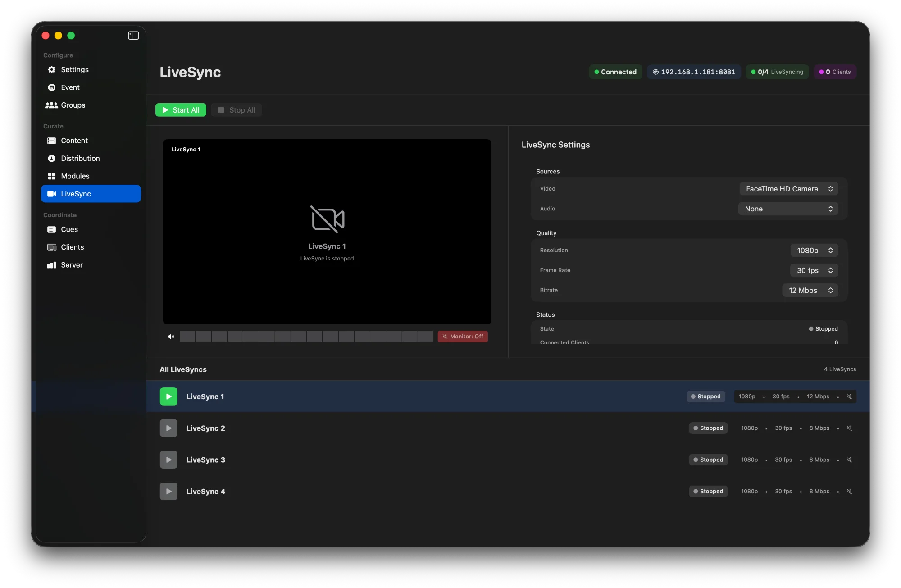Open the Server stats page
901x588 pixels.
click(x=72, y=265)
